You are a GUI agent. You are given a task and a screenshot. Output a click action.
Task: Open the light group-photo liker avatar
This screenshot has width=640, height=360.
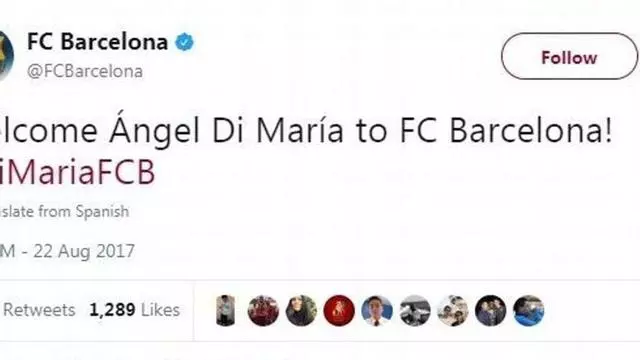pyautogui.click(x=453, y=311)
